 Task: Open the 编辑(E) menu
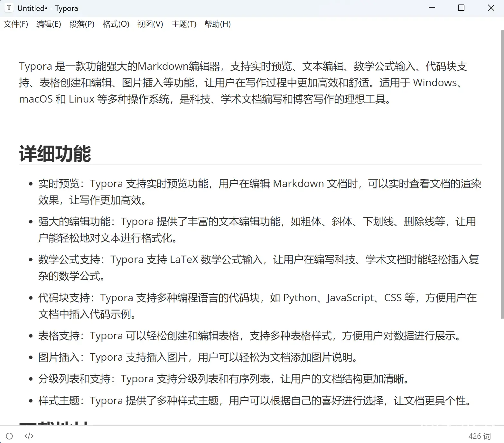(49, 24)
